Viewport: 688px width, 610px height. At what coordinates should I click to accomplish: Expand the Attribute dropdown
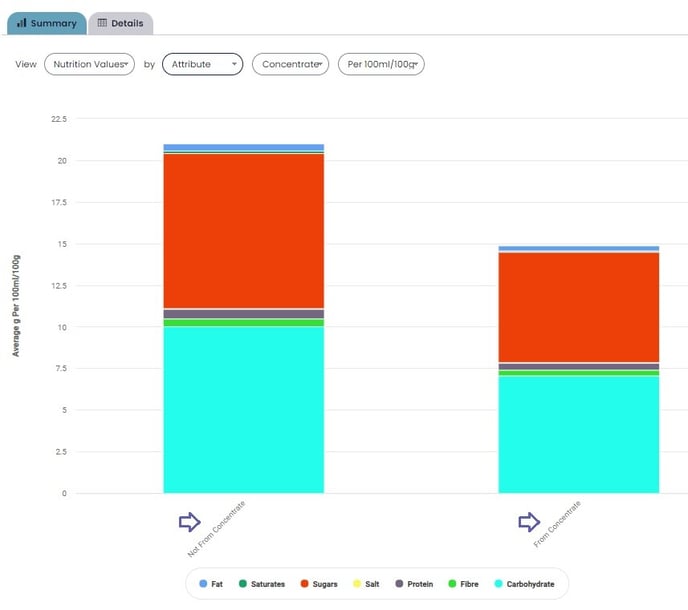[202, 64]
